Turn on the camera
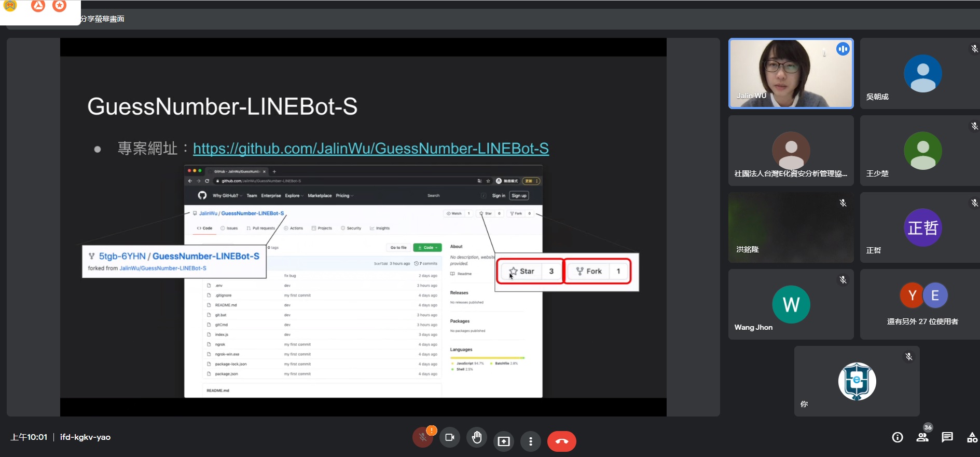980x457 pixels. tap(450, 438)
